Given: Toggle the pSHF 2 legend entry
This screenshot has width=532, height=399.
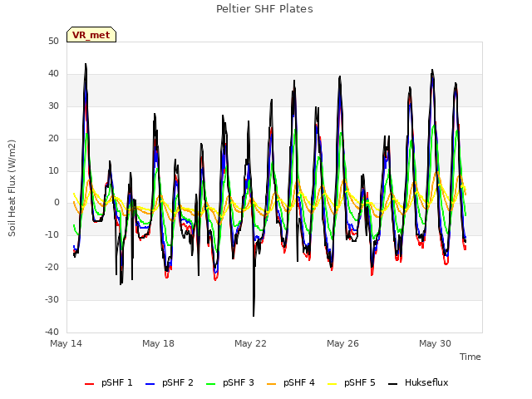Looking at the screenshot, I should tap(170, 382).
